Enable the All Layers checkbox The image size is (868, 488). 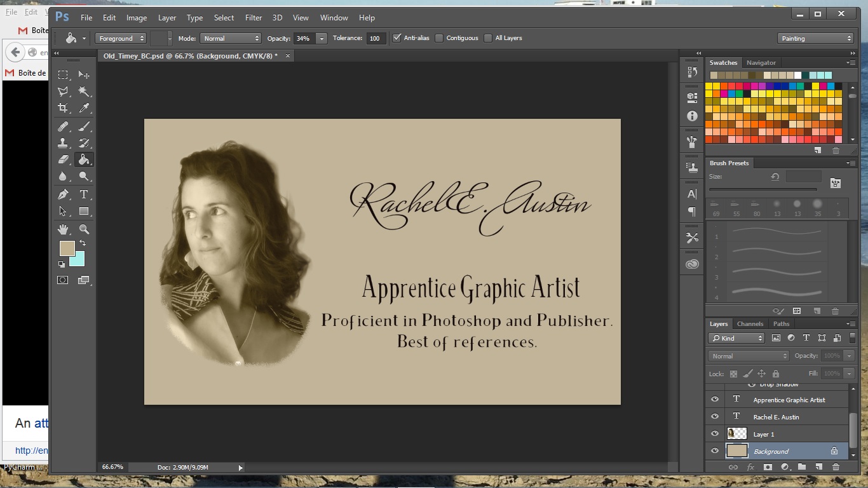(x=488, y=38)
